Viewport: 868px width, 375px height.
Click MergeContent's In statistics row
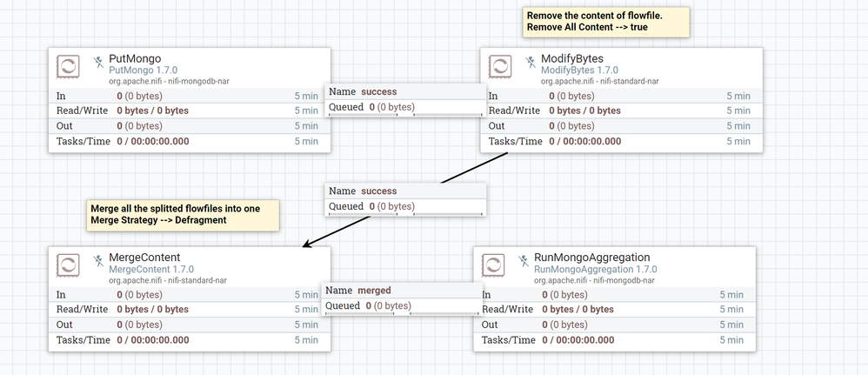point(190,295)
